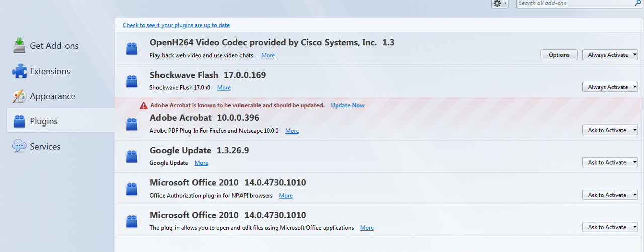This screenshot has height=252, width=644.
Task: Select the Extensions puzzle piece icon
Action: click(19, 71)
